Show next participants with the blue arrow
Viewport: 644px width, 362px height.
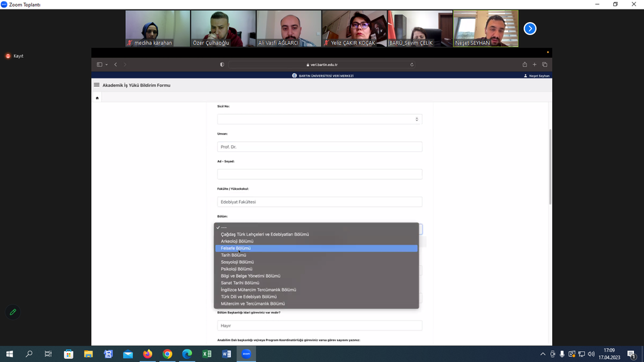pos(530,28)
